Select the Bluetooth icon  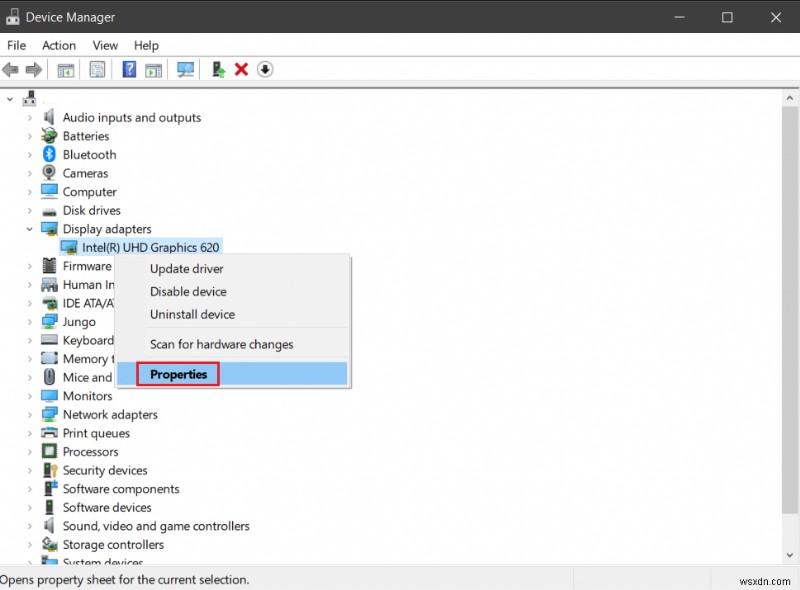coord(49,154)
